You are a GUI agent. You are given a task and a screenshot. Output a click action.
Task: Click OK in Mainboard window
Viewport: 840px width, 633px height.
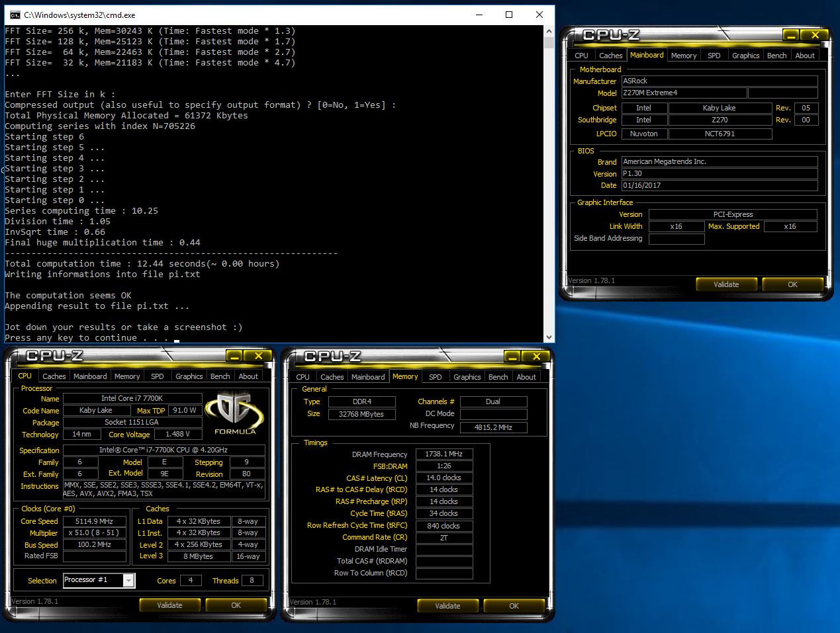792,284
